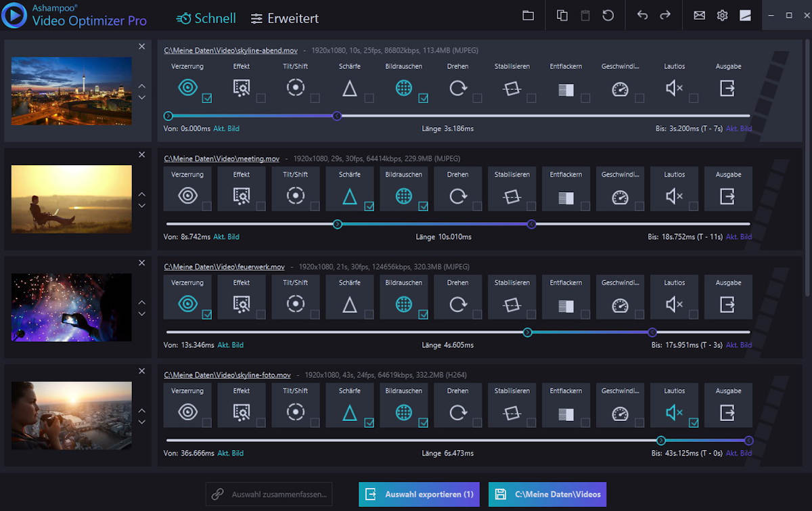
Task: Select the Schärfe triangle icon for meeting.mov
Action: pyautogui.click(x=349, y=196)
